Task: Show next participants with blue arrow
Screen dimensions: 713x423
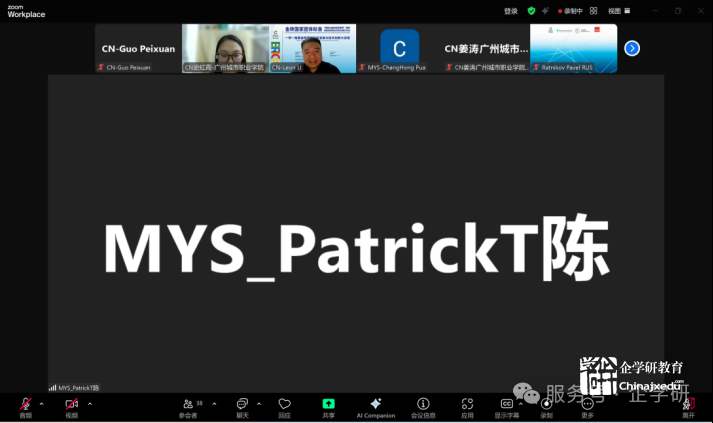Action: click(632, 48)
